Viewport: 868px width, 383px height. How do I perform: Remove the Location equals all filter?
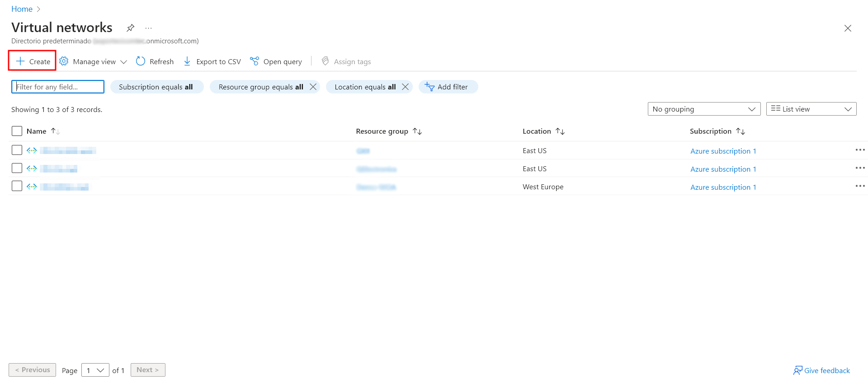(x=405, y=87)
